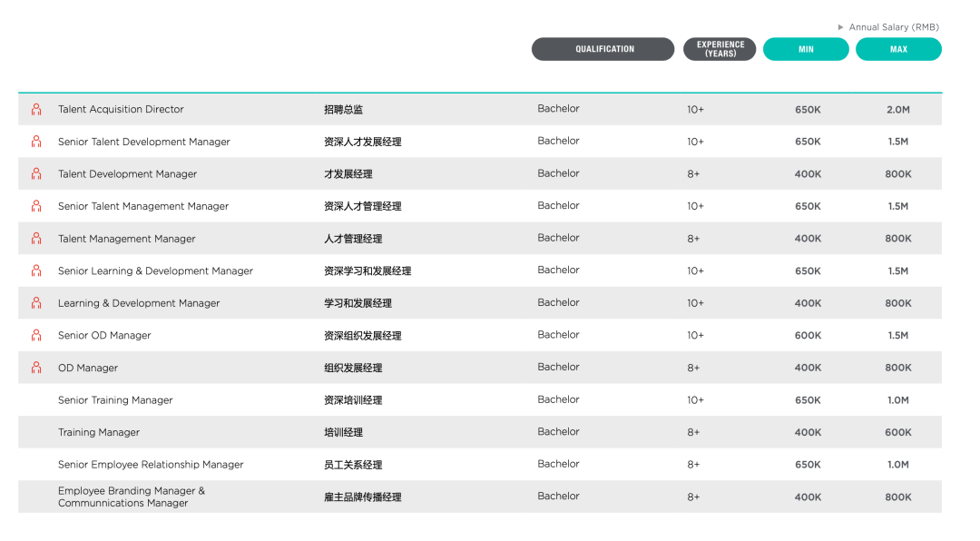980x541 pixels.
Task: Click the 600K maximum salary for Training Manager
Action: (898, 432)
